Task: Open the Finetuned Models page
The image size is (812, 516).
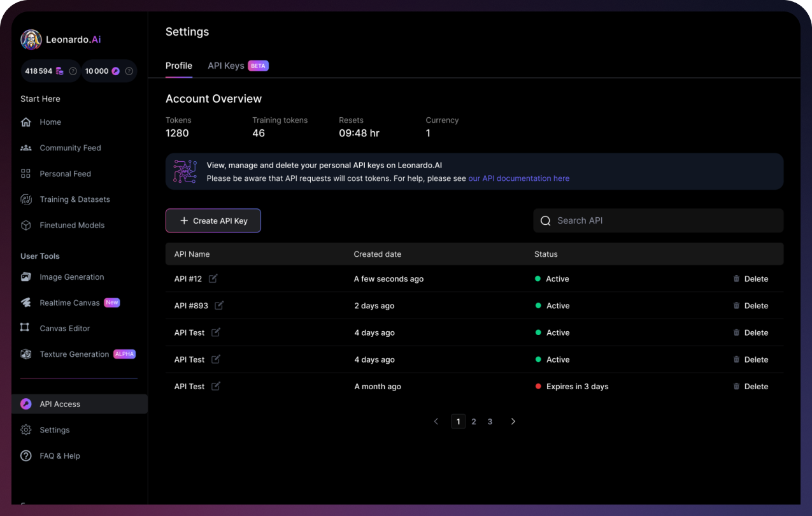Action: (x=72, y=225)
